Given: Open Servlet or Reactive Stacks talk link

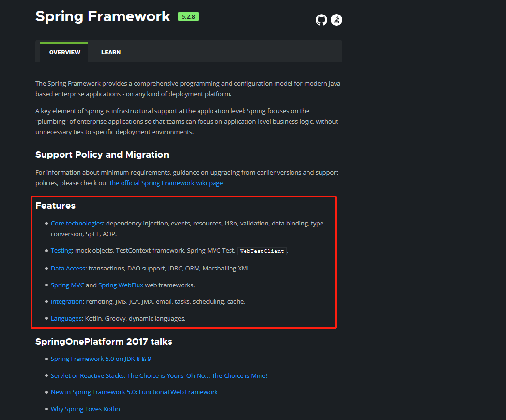Looking at the screenshot, I should [x=159, y=375].
